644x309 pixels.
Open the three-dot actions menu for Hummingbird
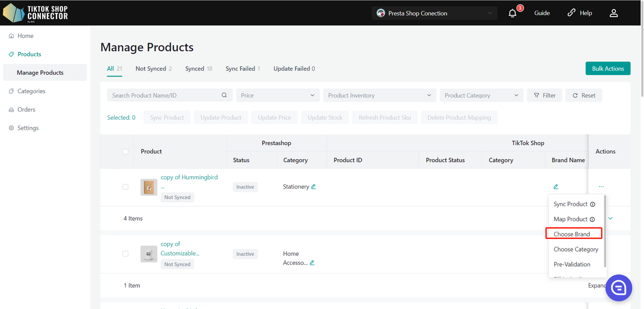click(601, 187)
